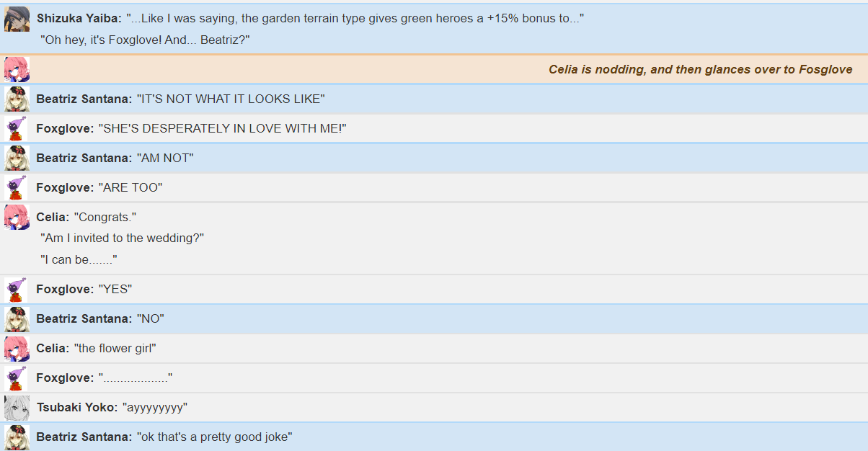Click Foxglove's avatar on "SHE'S DESPERATELY IN LOVE" message
Image resolution: width=868 pixels, height=451 pixels.
pos(17,128)
